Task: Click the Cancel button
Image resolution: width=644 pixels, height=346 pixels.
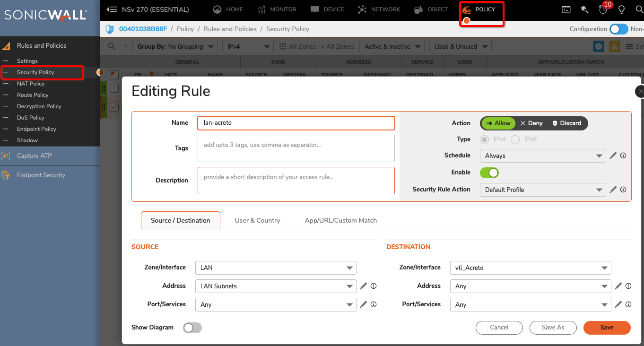Action: coord(499,328)
